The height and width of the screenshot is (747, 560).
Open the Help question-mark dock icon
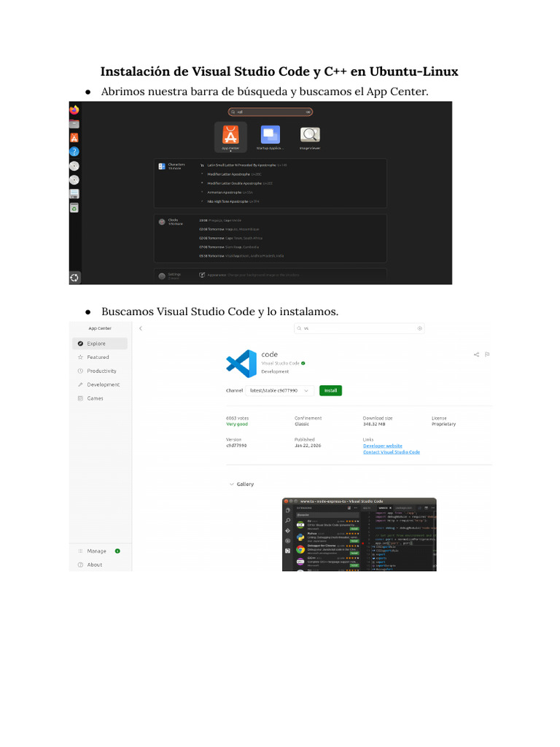(74, 152)
